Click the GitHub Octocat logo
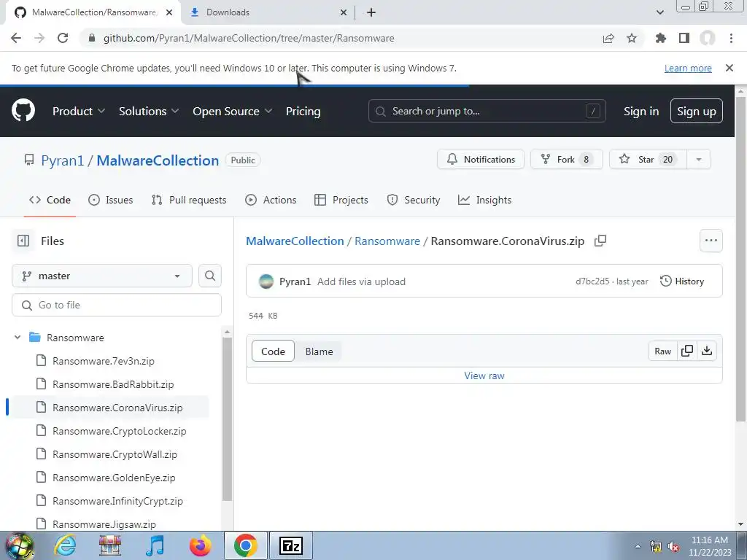Screen dimensions: 747x560 23,111
